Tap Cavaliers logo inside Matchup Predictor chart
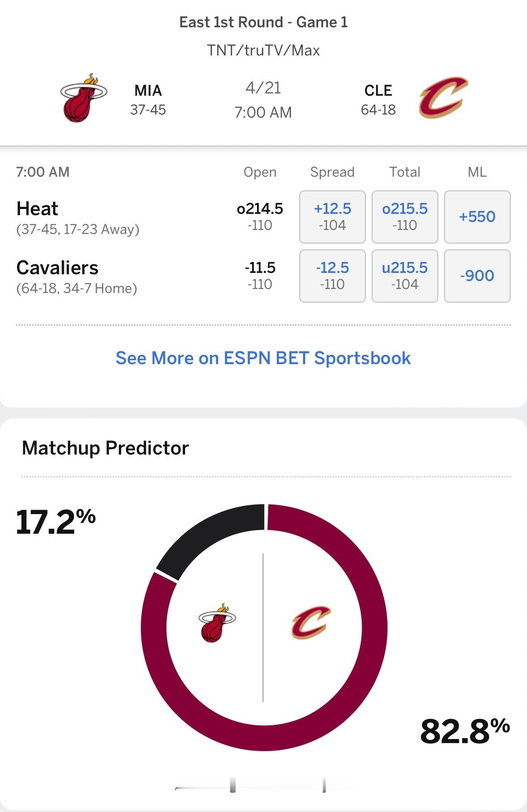 pyautogui.click(x=311, y=623)
